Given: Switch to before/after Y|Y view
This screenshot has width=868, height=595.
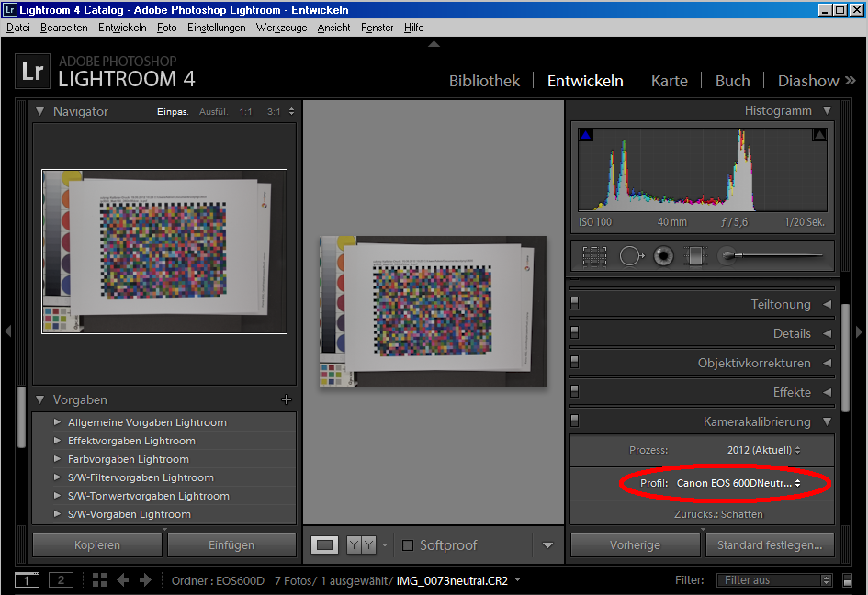Looking at the screenshot, I should click(361, 545).
